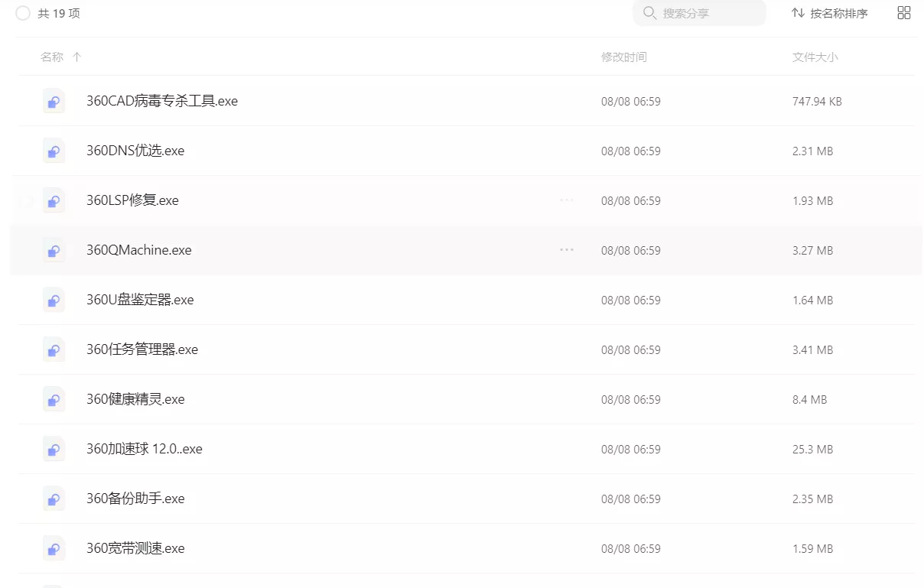Click the modified time of 360宽带测速.exe
Image resolution: width=924 pixels, height=588 pixels.
tap(631, 548)
